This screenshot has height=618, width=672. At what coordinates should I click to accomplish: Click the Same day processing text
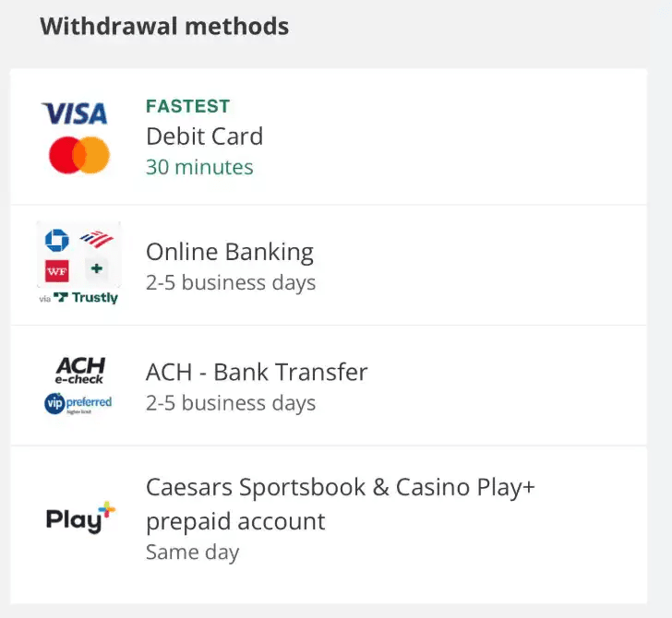tap(192, 553)
